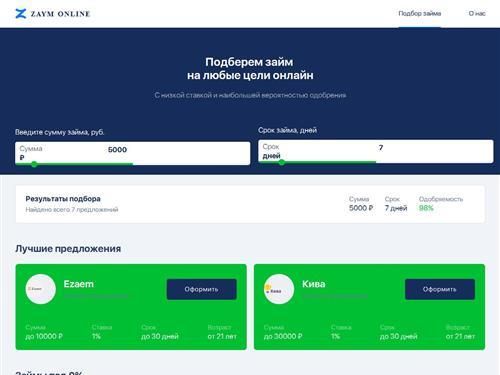This screenshot has width=500, height=375.
Task: Click the green amount slider track
Action: click(x=74, y=164)
